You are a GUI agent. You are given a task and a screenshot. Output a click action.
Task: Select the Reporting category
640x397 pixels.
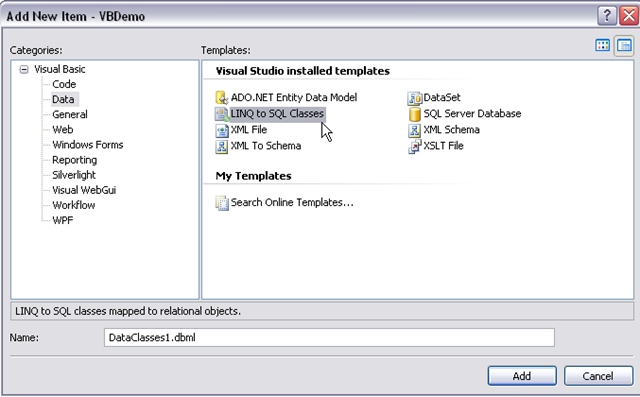74,160
